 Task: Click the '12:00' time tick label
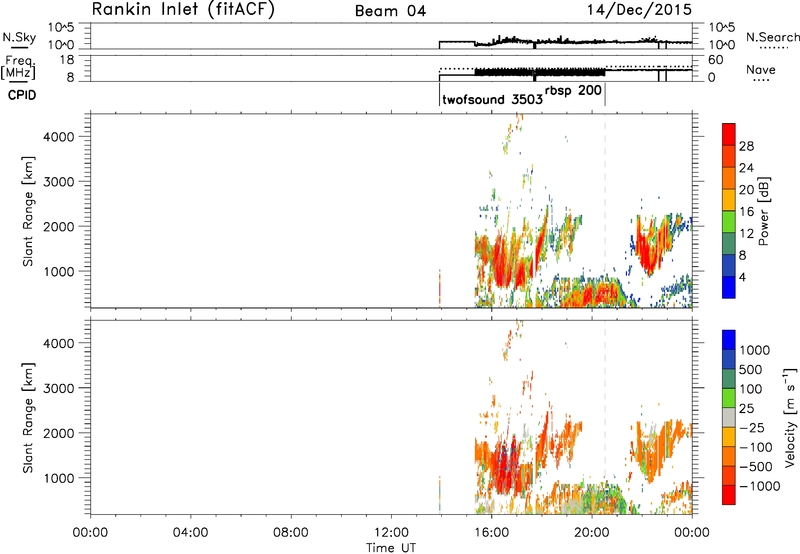[391, 533]
